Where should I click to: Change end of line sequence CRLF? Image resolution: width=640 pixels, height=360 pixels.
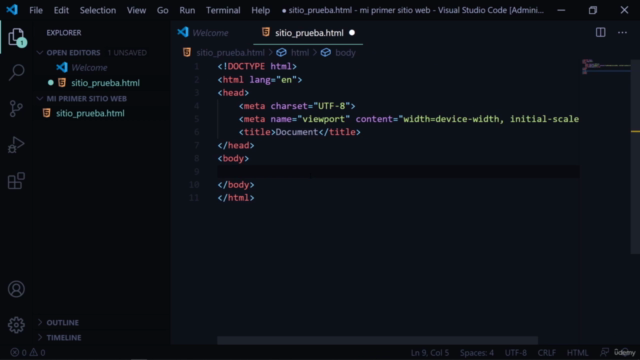point(547,353)
